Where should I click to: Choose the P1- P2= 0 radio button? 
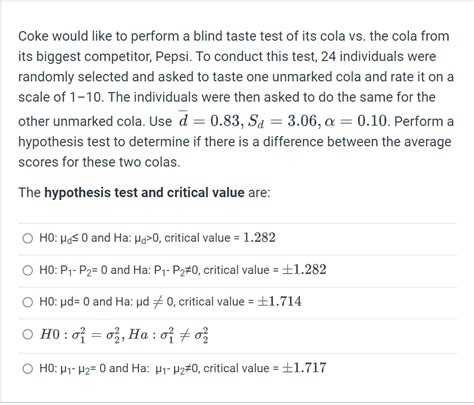coord(28,270)
